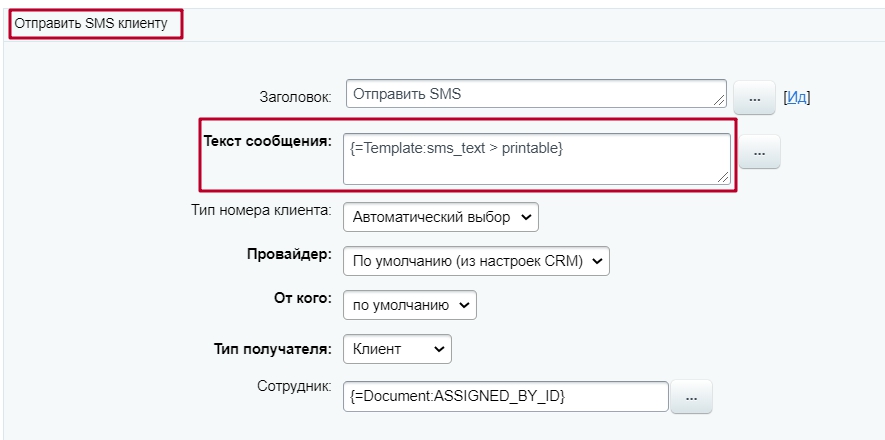This screenshot has height=440, width=885.
Task: Open the Провайдер dropdown list
Action: tap(475, 260)
